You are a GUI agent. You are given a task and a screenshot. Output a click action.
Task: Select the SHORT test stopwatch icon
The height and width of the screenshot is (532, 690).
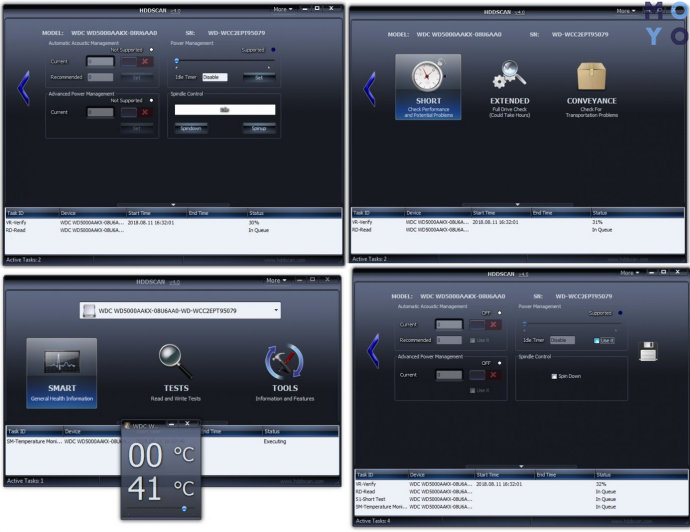[x=428, y=87]
